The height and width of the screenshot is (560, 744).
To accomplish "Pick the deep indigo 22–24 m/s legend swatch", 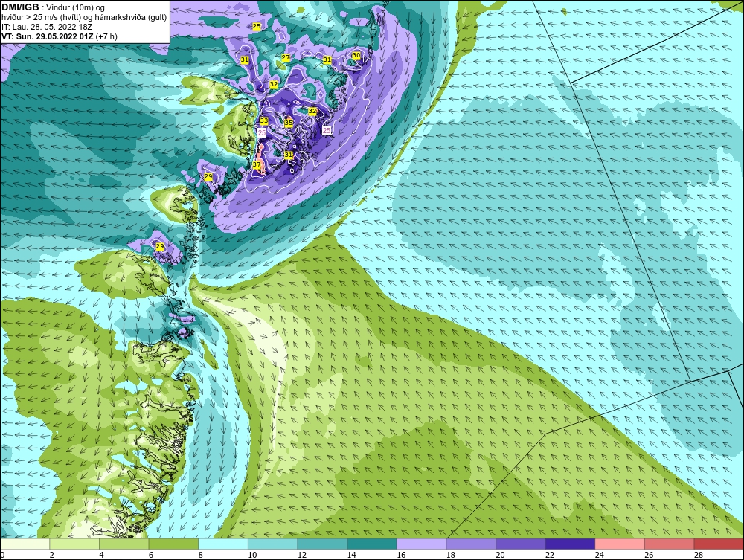I will pos(570,544).
